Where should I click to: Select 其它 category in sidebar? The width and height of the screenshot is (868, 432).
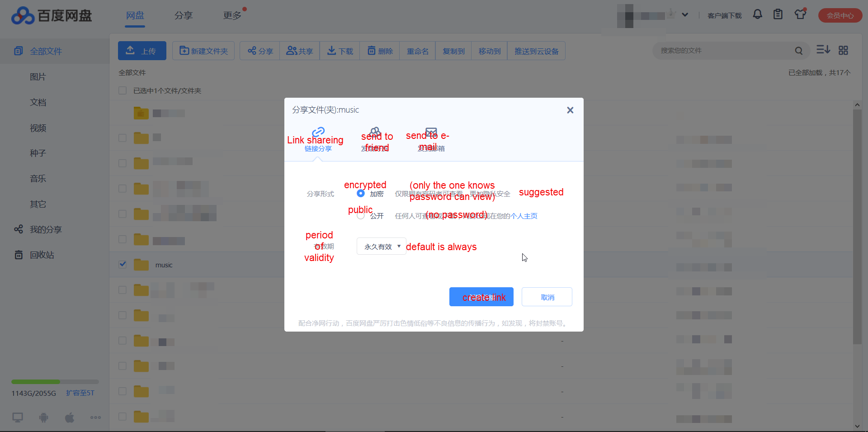coord(38,204)
